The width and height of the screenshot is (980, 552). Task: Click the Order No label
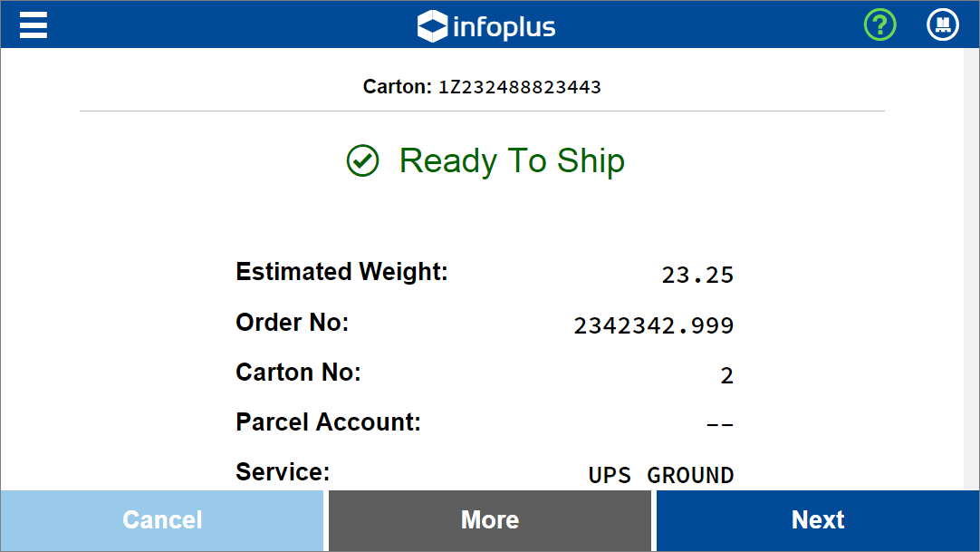pos(292,323)
